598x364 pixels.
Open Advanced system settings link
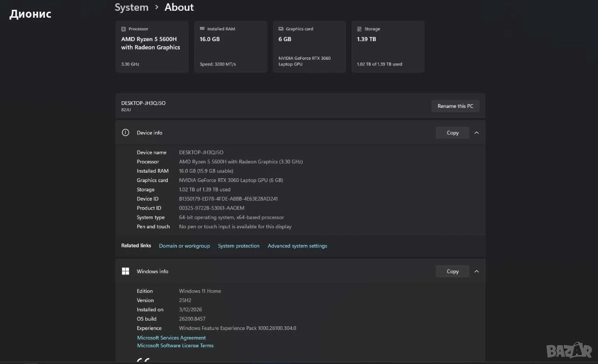point(297,246)
